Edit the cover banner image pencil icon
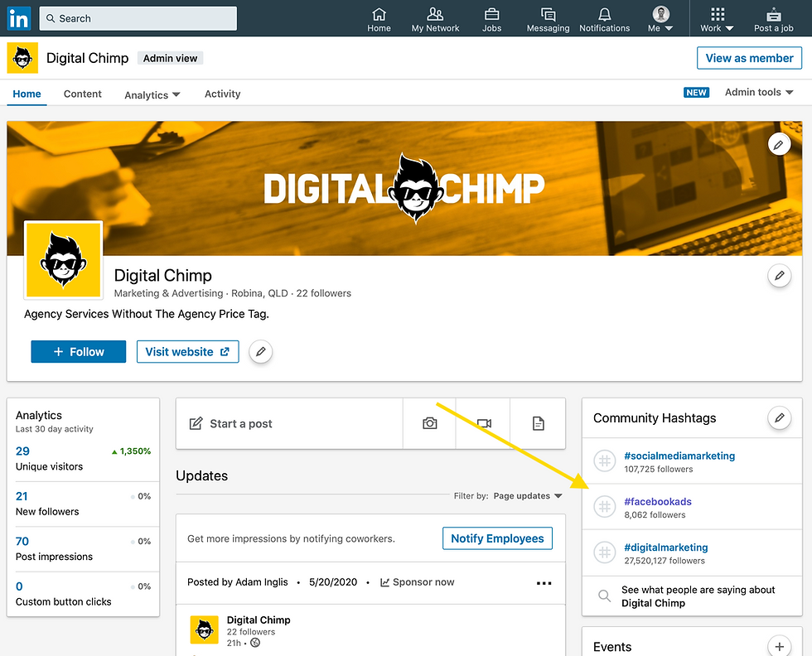Screen dimensions: 812x656 (x=778, y=144)
